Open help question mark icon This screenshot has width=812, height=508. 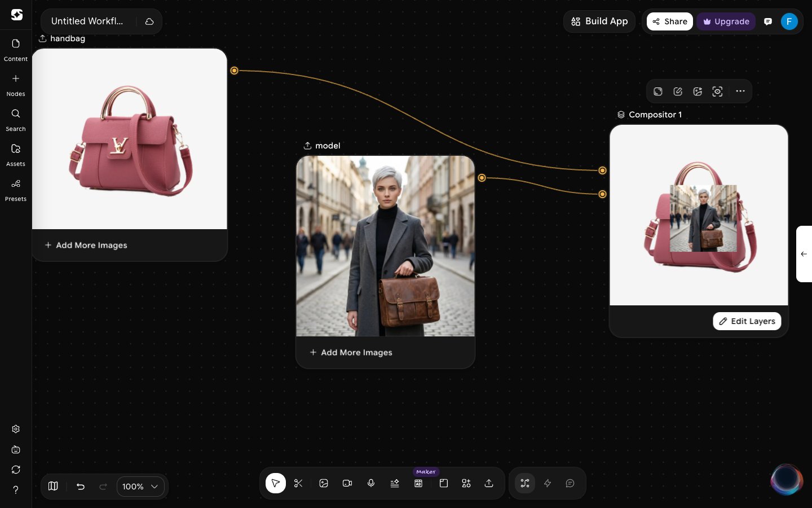16,490
